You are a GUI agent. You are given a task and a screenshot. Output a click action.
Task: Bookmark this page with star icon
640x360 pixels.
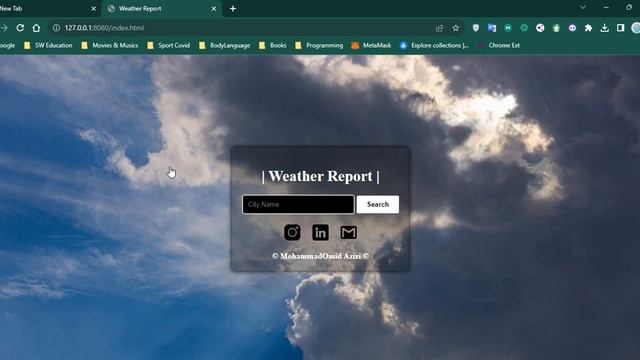pos(456,28)
